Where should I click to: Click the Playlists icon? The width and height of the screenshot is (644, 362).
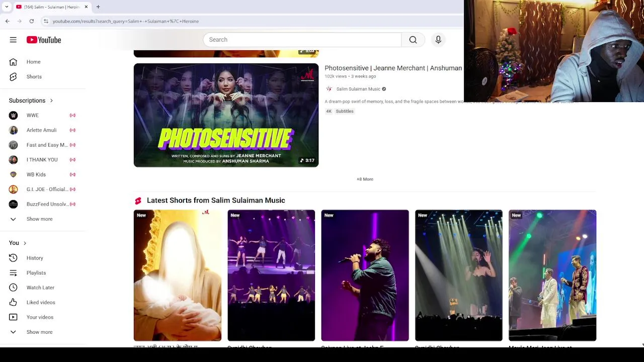pos(13,273)
